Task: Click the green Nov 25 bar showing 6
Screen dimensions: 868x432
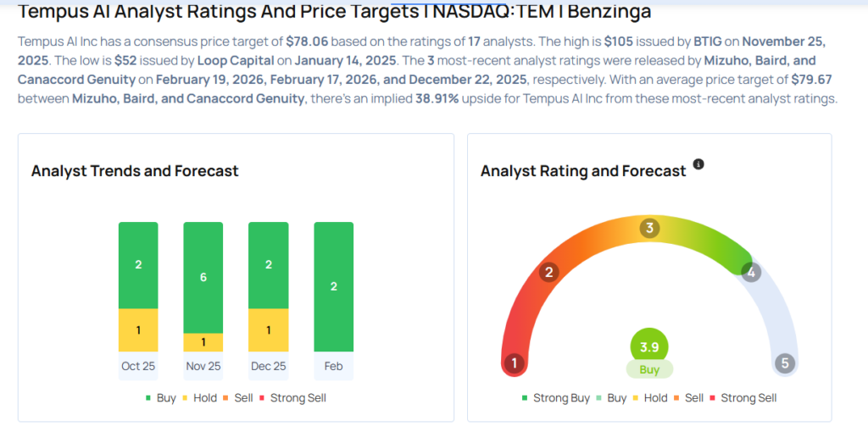Action: pos(203,278)
